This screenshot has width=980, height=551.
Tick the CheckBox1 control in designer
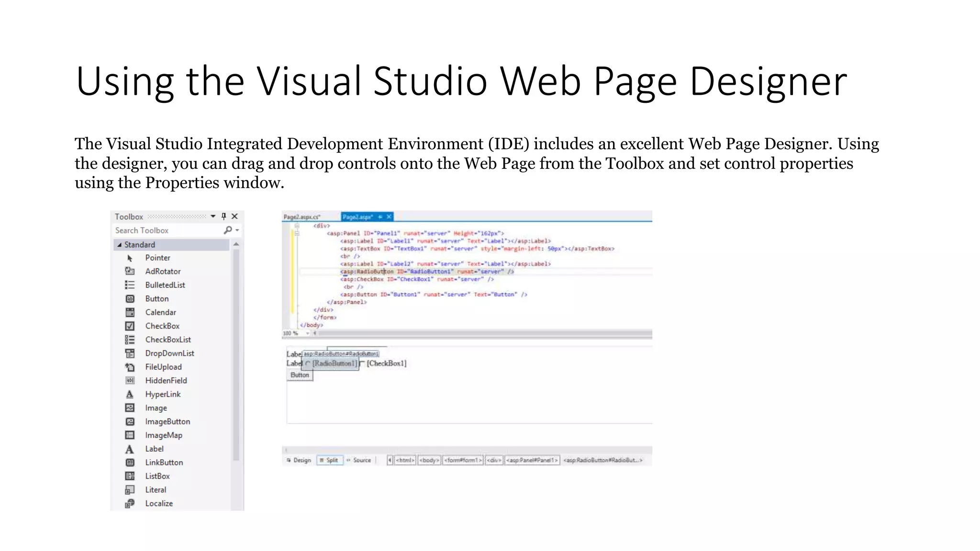[363, 364]
